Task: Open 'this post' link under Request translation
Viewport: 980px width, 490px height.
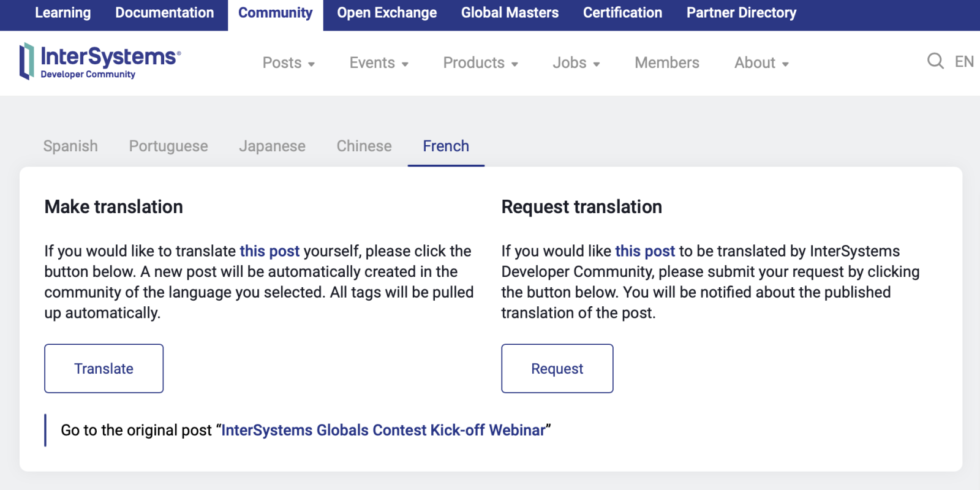Action: (x=644, y=251)
